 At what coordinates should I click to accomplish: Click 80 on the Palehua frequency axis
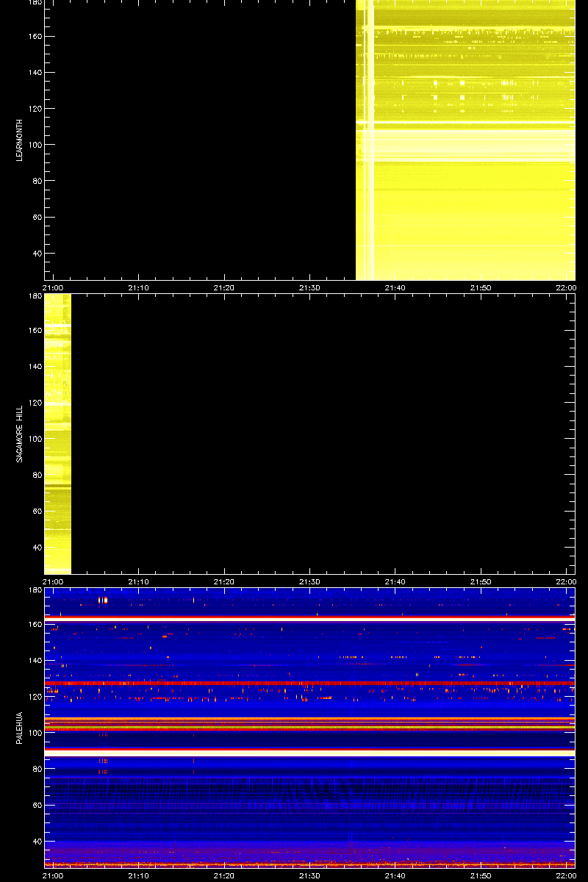[x=37, y=767]
